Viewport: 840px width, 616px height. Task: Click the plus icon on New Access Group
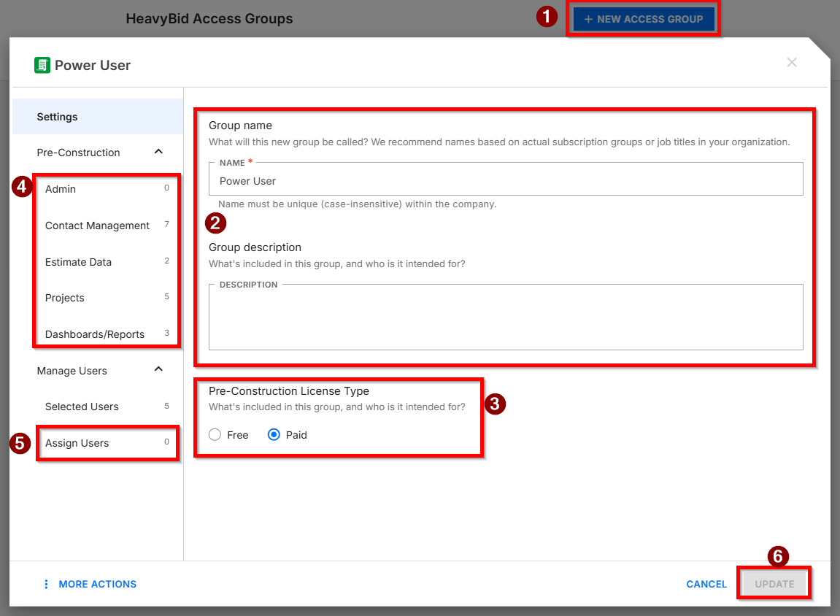click(588, 19)
